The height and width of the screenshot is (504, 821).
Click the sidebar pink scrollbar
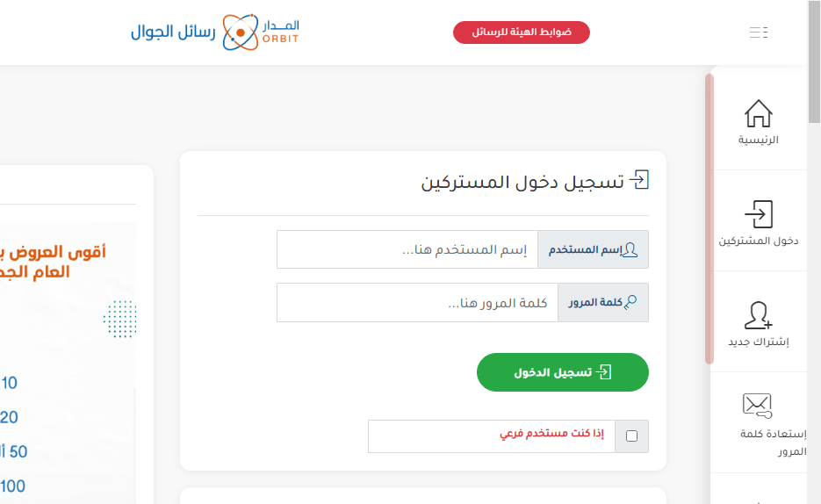(x=709, y=220)
